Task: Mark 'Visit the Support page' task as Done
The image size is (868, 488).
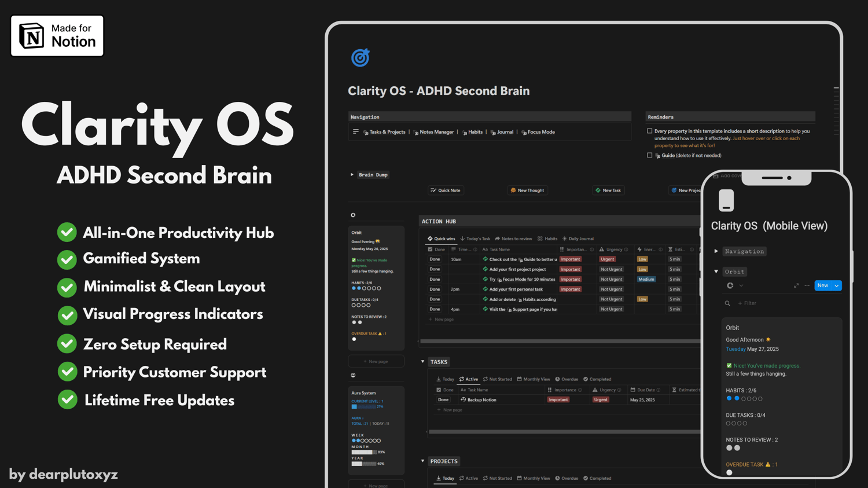Action: (x=435, y=309)
